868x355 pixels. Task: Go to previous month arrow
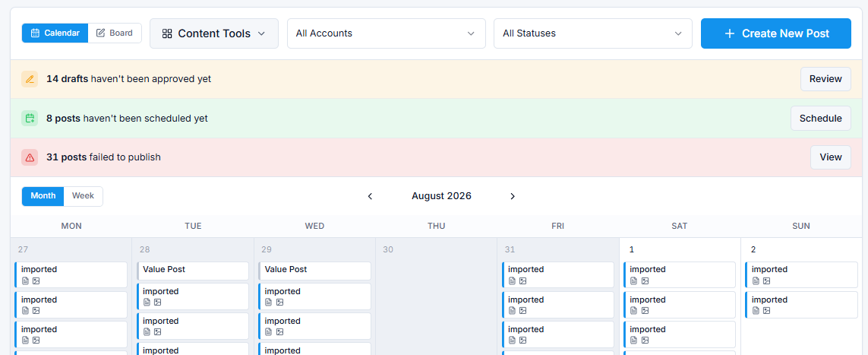click(371, 196)
